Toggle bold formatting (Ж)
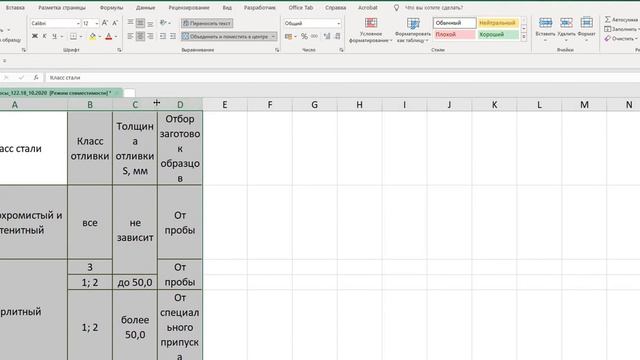 point(35,36)
